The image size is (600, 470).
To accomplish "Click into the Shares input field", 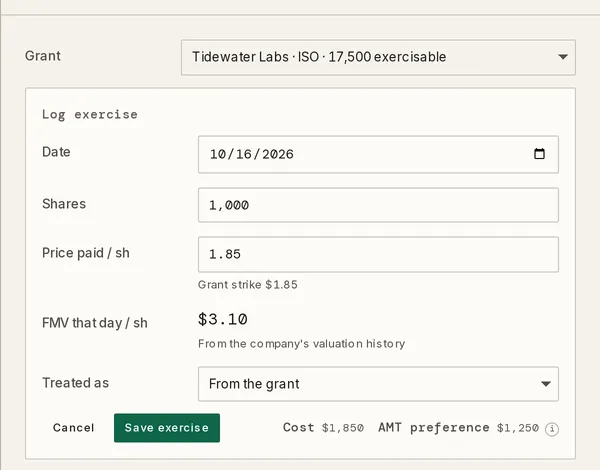I will click(378, 205).
